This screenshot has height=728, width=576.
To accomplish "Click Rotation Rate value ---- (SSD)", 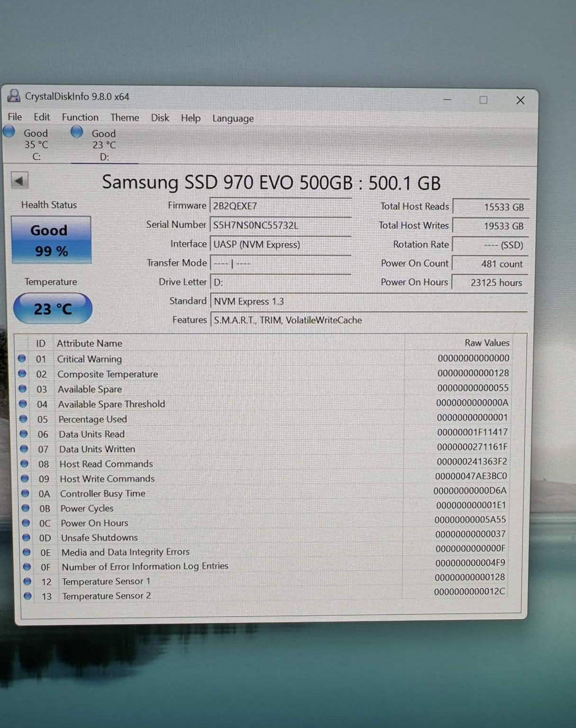I will click(x=491, y=245).
